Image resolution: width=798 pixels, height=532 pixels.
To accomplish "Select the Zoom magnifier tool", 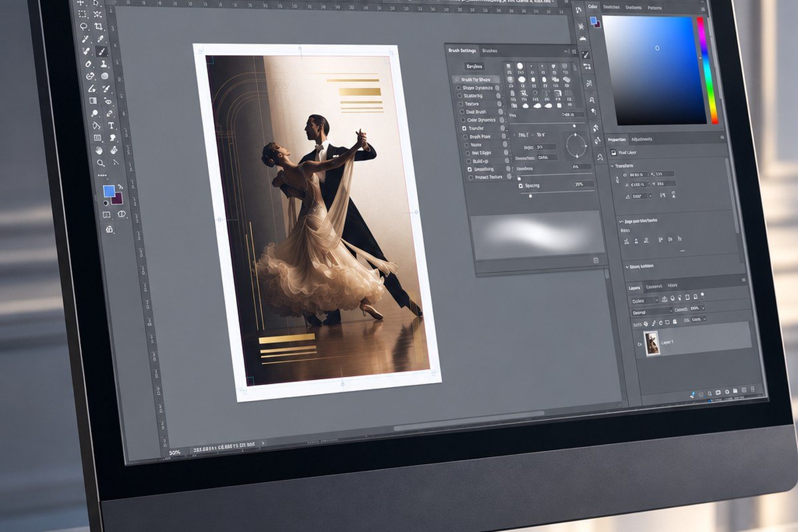I will [x=101, y=163].
